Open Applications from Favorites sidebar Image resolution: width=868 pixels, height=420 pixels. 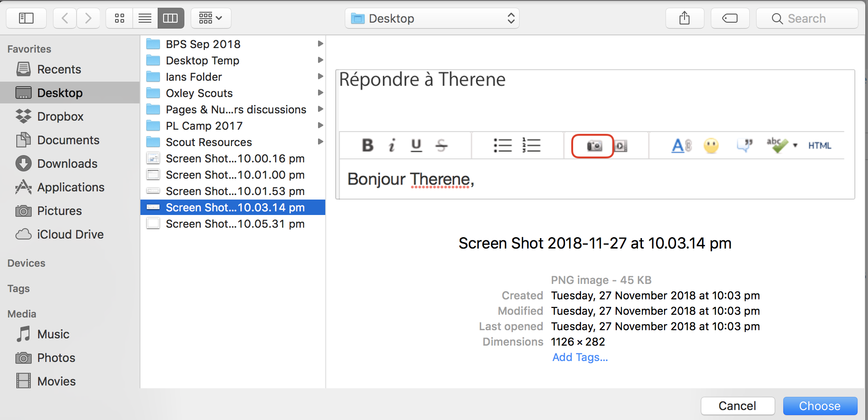71,187
